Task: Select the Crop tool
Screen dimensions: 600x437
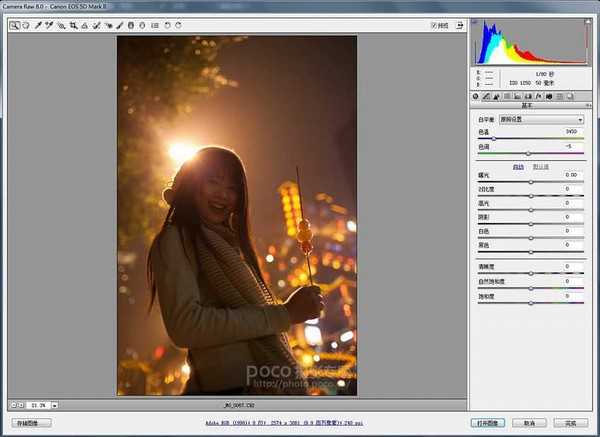Action: [x=73, y=25]
